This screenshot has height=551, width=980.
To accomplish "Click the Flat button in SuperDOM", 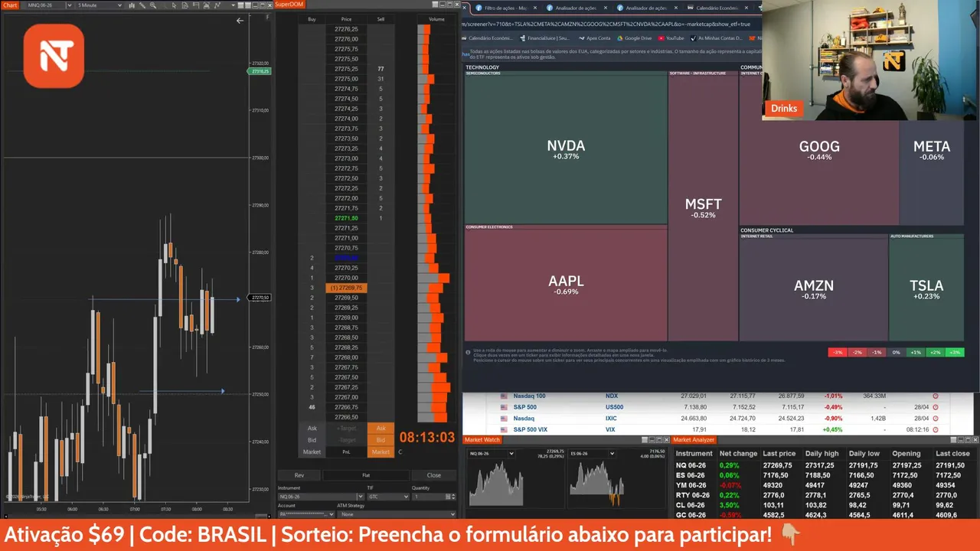I will (366, 475).
